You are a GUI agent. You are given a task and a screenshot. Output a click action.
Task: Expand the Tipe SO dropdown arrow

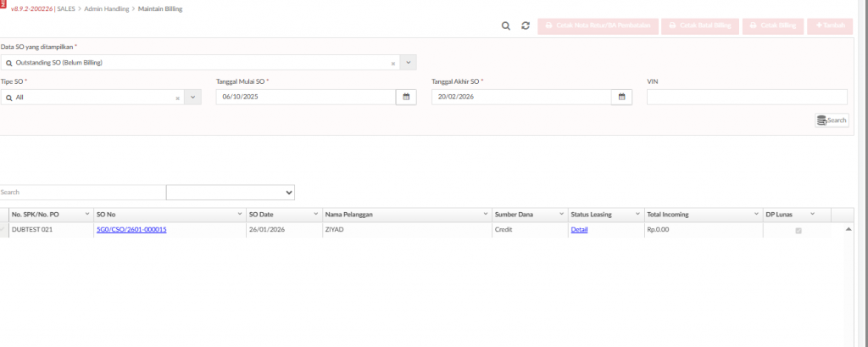pyautogui.click(x=192, y=98)
